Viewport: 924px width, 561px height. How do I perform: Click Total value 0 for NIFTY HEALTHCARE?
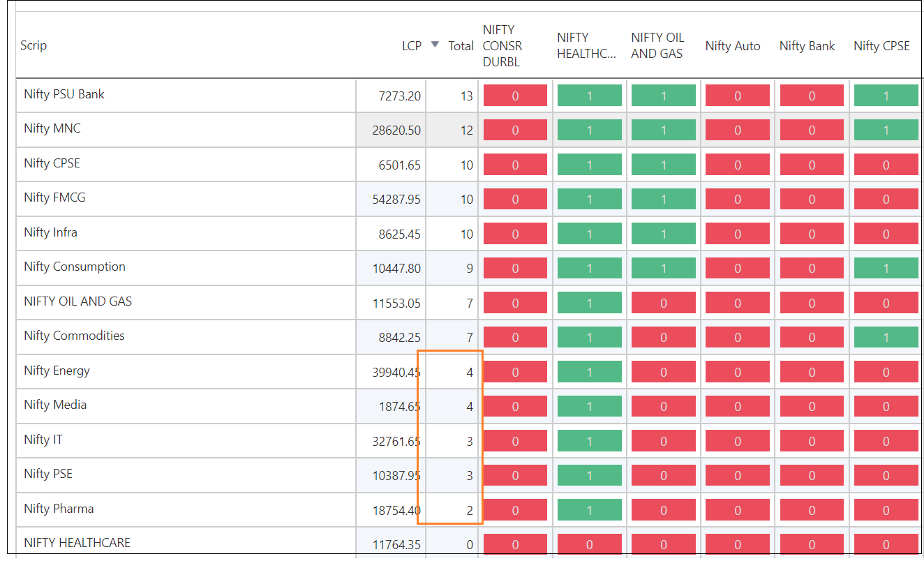click(x=470, y=545)
